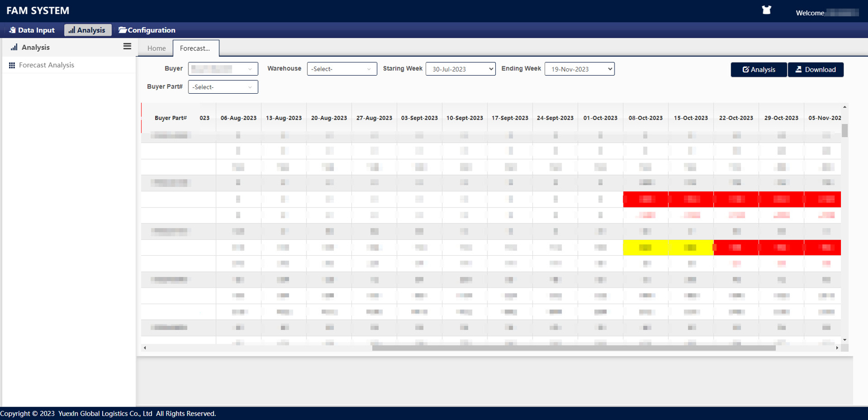Toggle the sidebar hamburger menu icon
The height and width of the screenshot is (420, 868).
127,47
